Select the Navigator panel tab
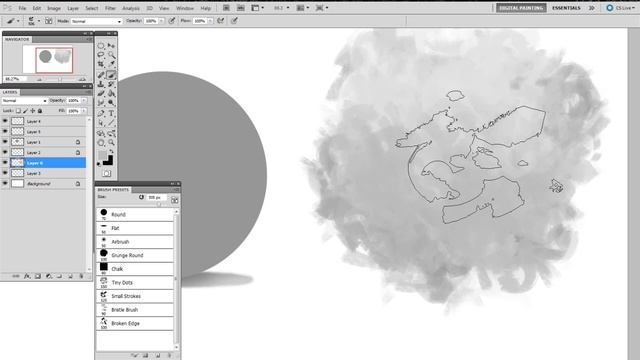The image size is (640, 360). click(x=17, y=39)
